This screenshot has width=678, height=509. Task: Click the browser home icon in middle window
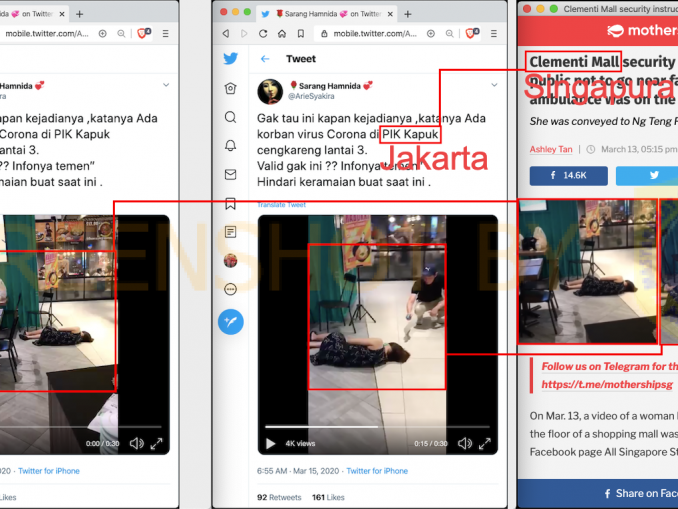click(x=282, y=33)
